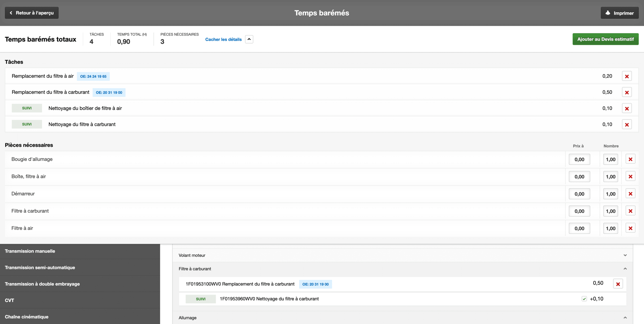Collapse the details with the chevron toggle
Screen dimensions: 644x324
[249, 39]
